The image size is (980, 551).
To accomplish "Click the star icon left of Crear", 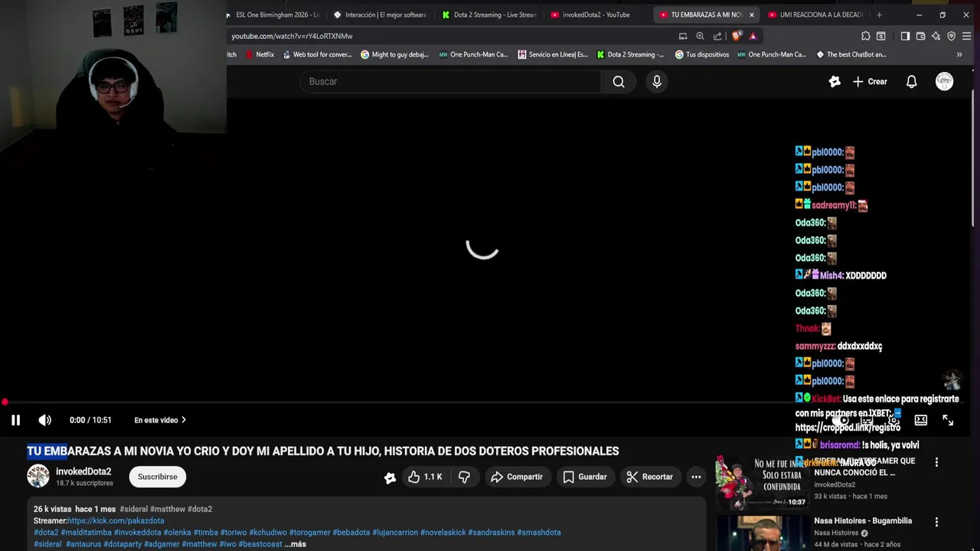I will point(835,81).
